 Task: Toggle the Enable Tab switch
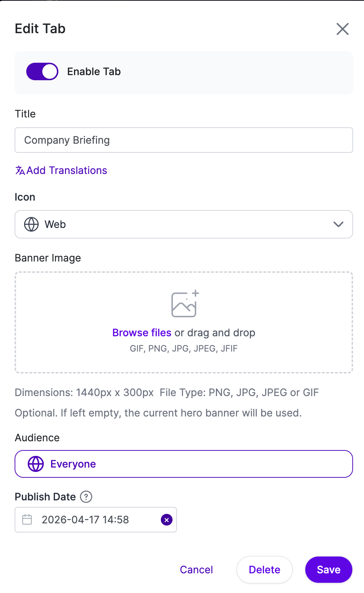click(42, 71)
